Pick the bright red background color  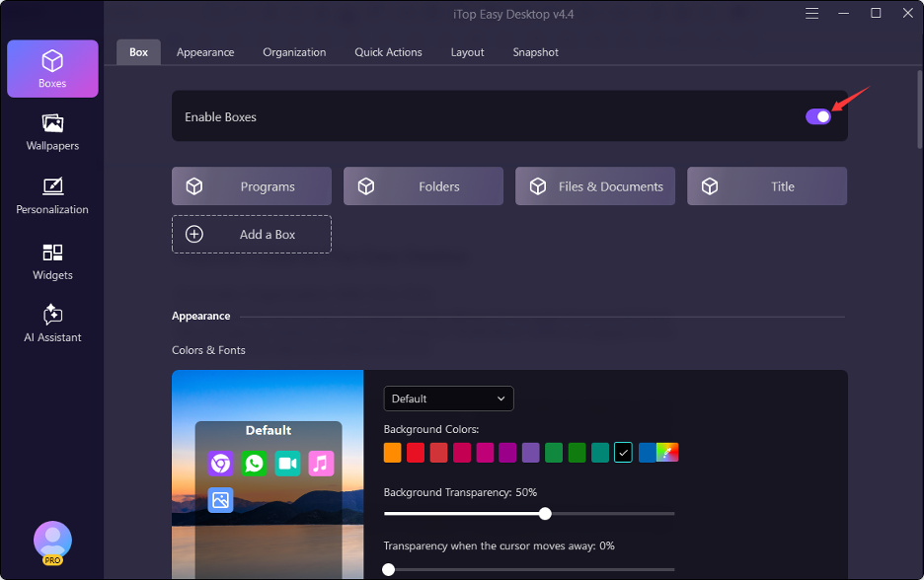click(x=416, y=453)
